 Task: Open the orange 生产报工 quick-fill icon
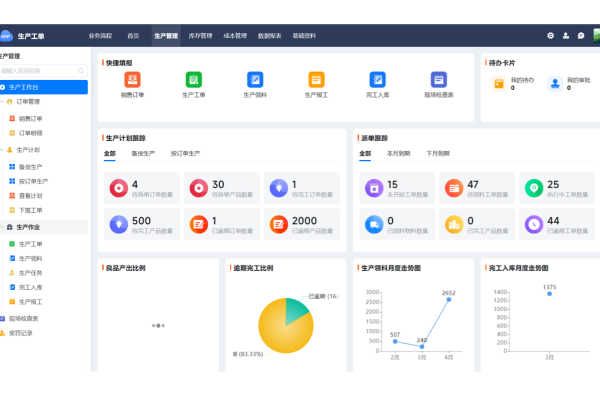316,80
